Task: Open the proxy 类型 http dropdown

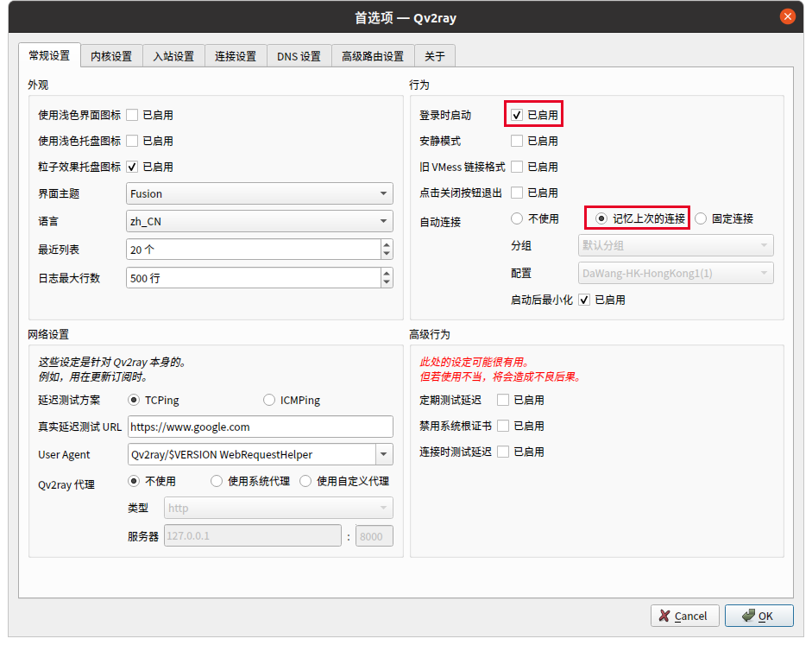Action: click(279, 509)
